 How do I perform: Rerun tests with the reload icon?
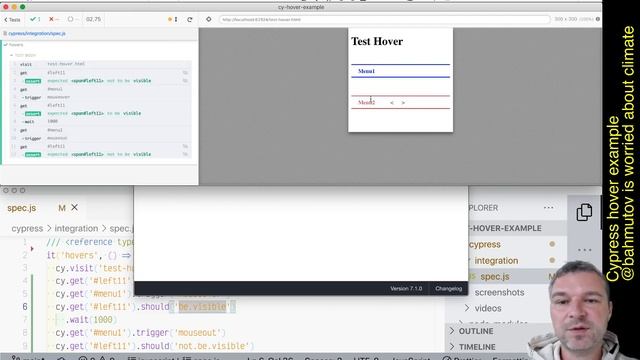coord(190,19)
